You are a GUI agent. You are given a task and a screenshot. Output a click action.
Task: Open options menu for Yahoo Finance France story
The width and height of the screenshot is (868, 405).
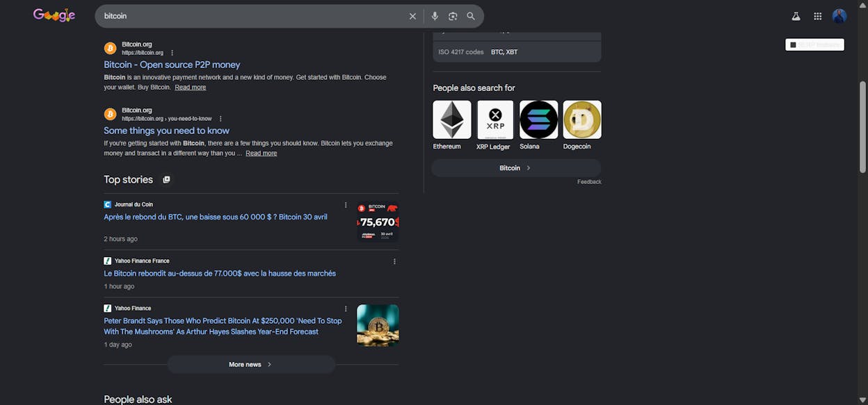[394, 261]
